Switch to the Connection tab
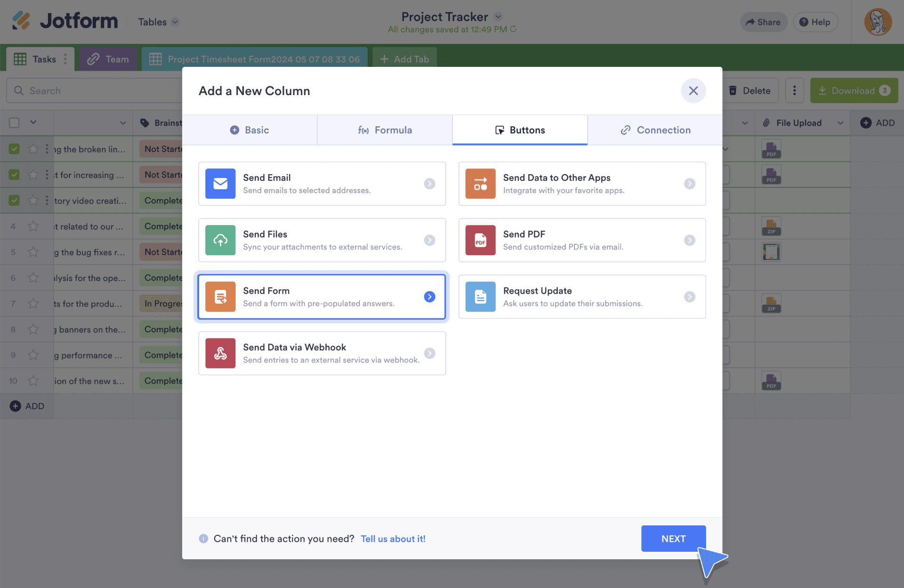 pos(655,130)
